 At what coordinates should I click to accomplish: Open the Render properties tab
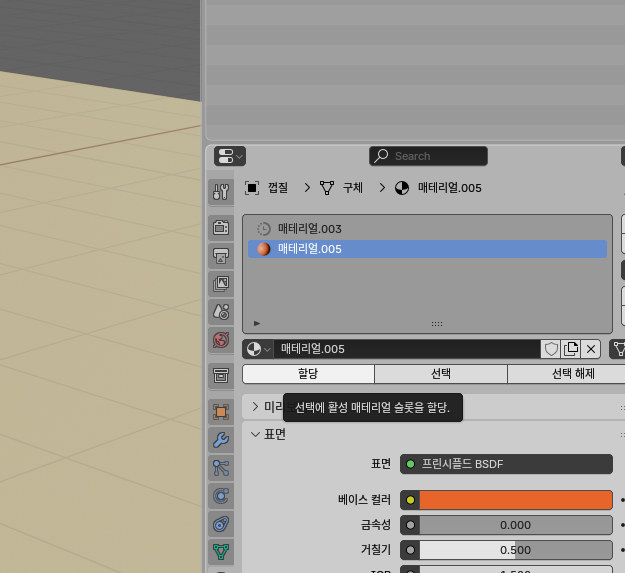221,228
